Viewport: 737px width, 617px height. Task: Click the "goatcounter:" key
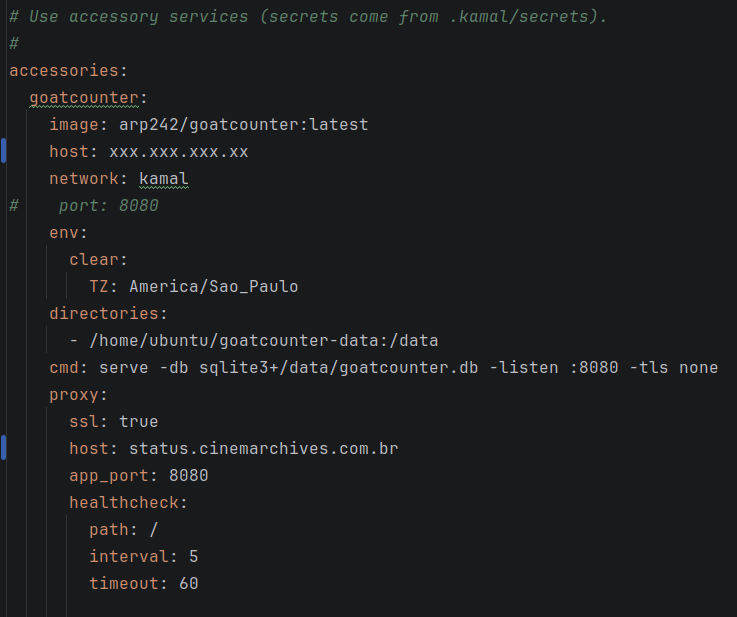coord(88,98)
